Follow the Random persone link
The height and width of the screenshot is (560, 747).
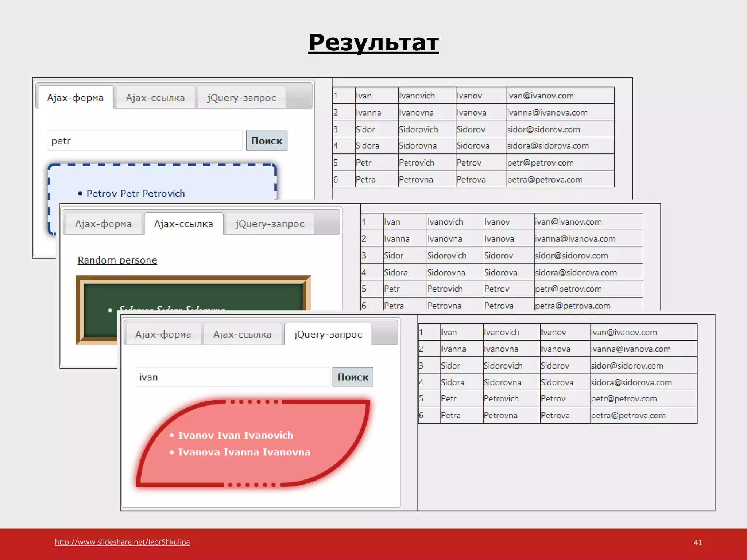point(117,260)
